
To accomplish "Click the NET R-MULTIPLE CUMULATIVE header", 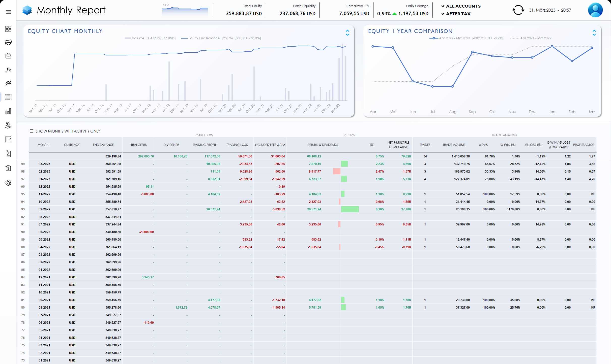I will 398,145.
